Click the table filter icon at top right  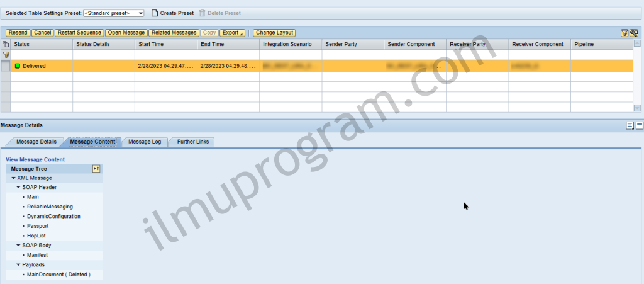[x=624, y=33]
